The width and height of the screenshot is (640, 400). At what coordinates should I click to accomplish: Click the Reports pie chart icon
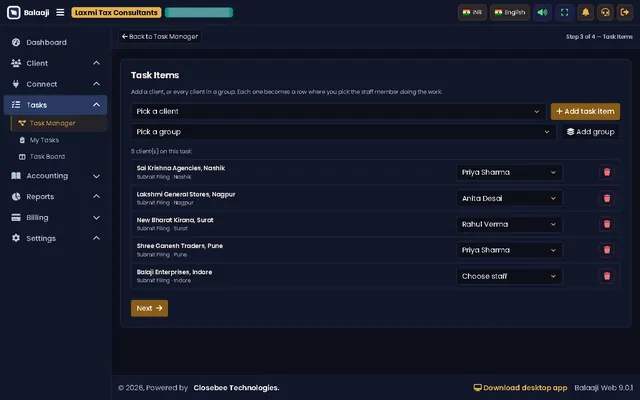click(x=16, y=196)
